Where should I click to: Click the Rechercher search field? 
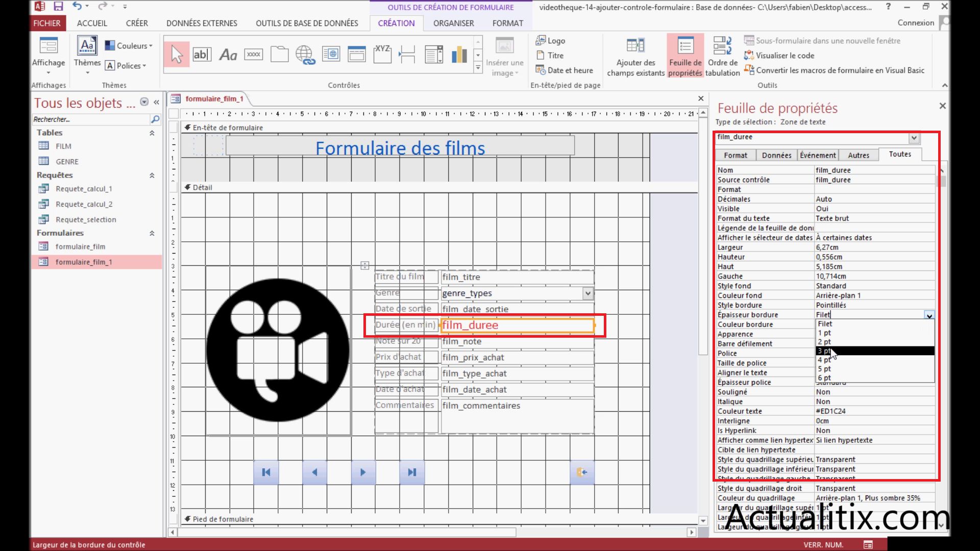pos(92,119)
